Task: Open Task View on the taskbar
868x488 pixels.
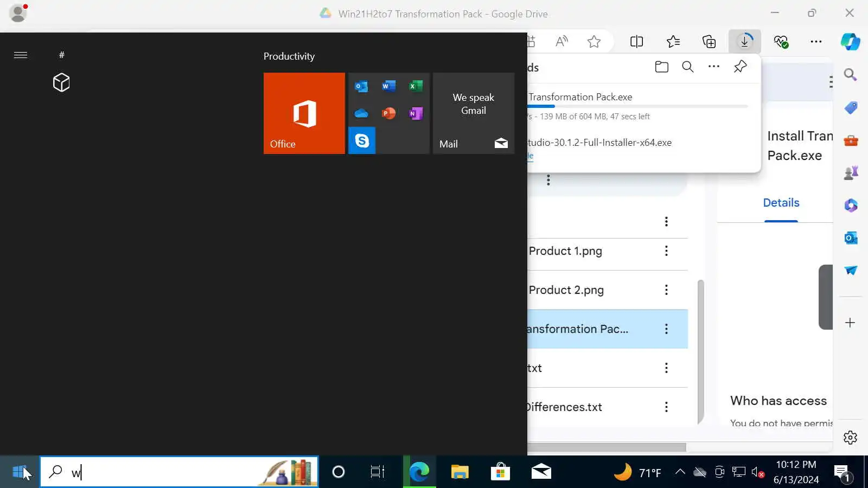Action: 378,472
